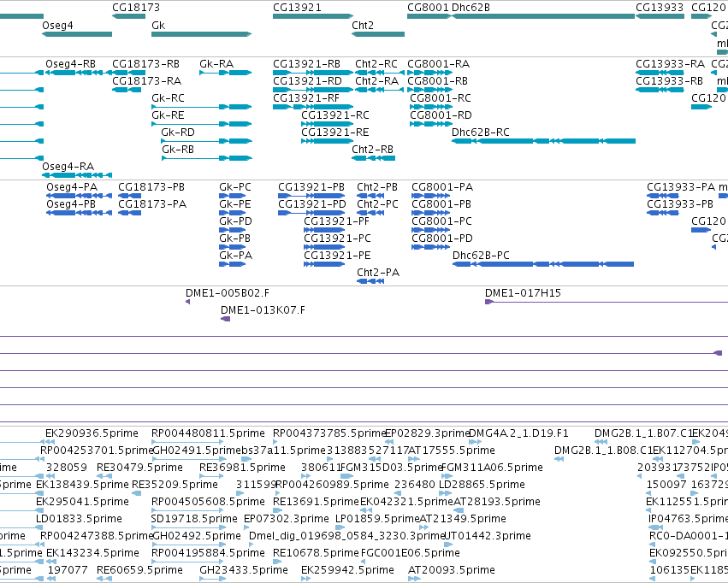Select protein CG18173-PB
Screen dimensions: 728x583
151,187
